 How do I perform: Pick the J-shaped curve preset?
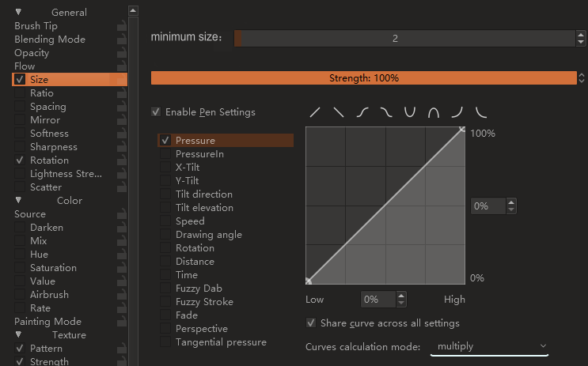tap(457, 112)
